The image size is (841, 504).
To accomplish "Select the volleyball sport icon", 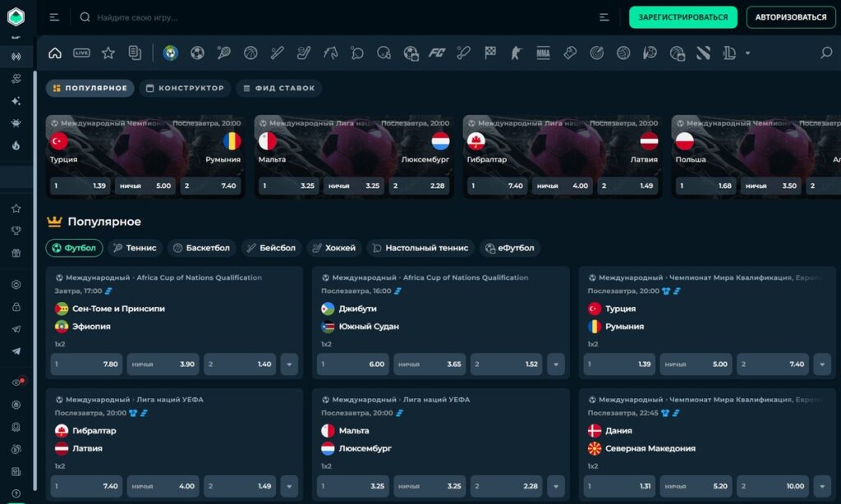I will click(x=623, y=53).
